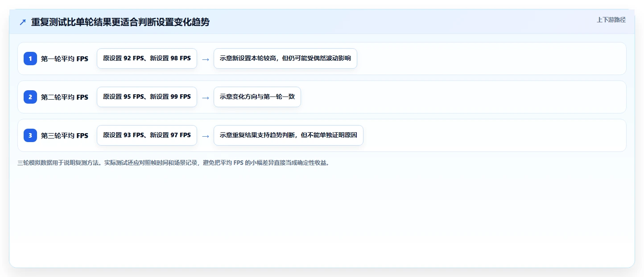Click the 第一轮平均 FPS label
The height and width of the screenshot is (277, 644).
(65, 59)
